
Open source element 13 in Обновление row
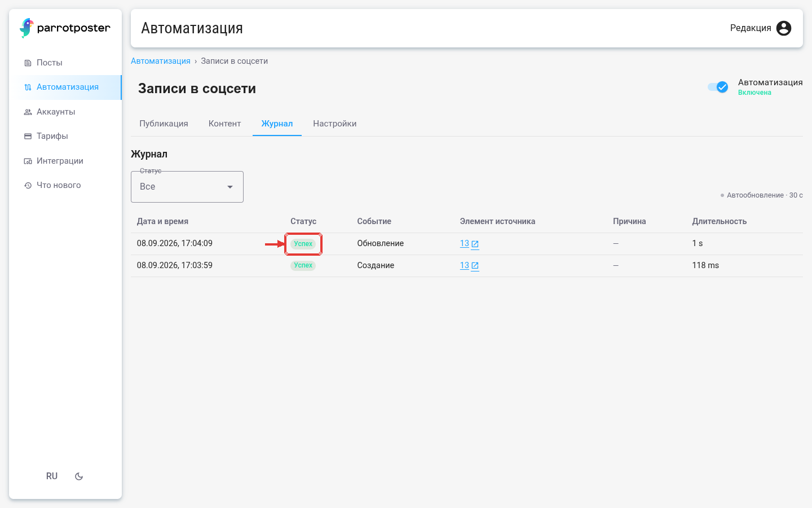(x=469, y=244)
